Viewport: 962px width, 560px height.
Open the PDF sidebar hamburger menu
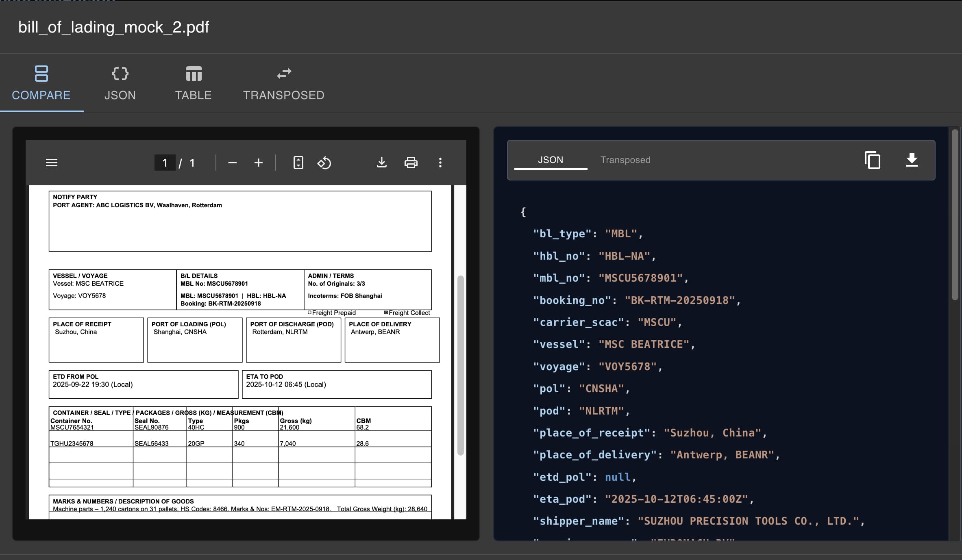[52, 163]
